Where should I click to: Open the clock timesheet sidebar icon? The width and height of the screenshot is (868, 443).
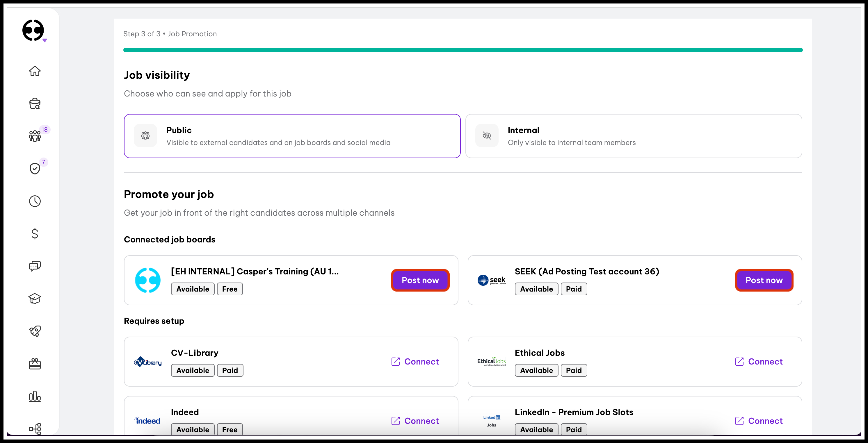click(x=35, y=201)
